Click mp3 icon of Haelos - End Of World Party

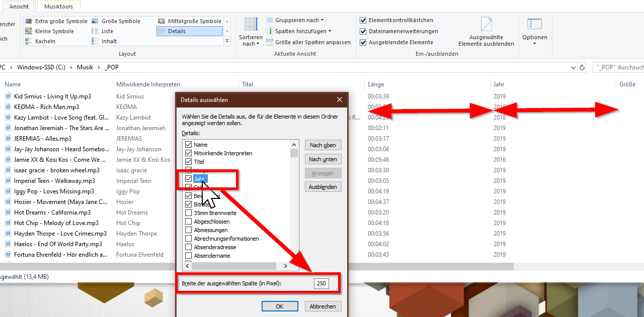click(8, 244)
